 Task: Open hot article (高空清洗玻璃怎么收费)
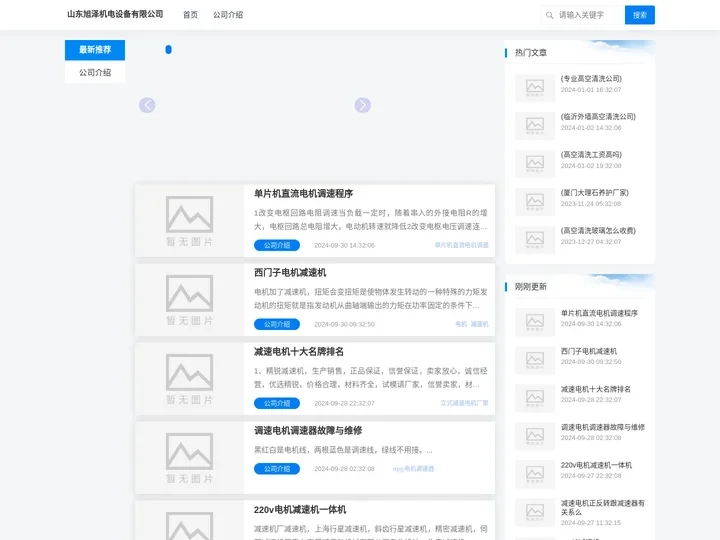pos(598,231)
